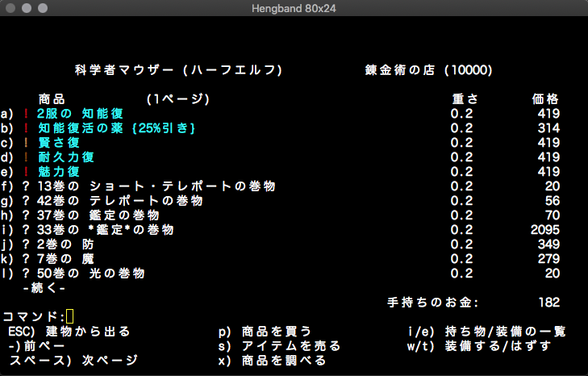
Task: Click the red potion icon beside 魅力復
Action: coord(27,172)
